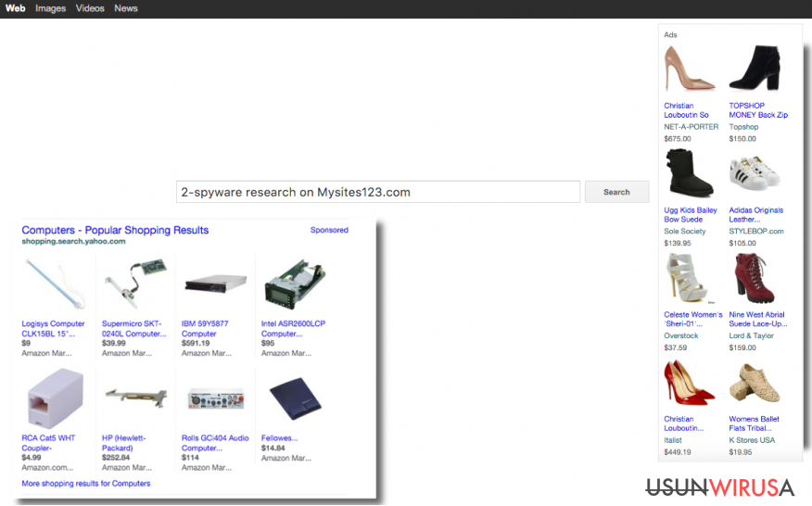
Task: Click IBM 59Y5877 Computer title link
Action: point(205,328)
